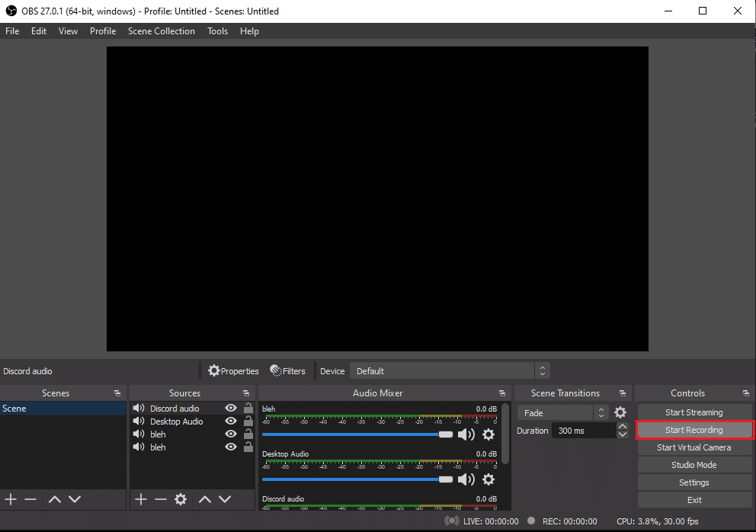The width and height of the screenshot is (756, 532).
Task: Open the Device dropdown showing Default
Action: pos(449,371)
